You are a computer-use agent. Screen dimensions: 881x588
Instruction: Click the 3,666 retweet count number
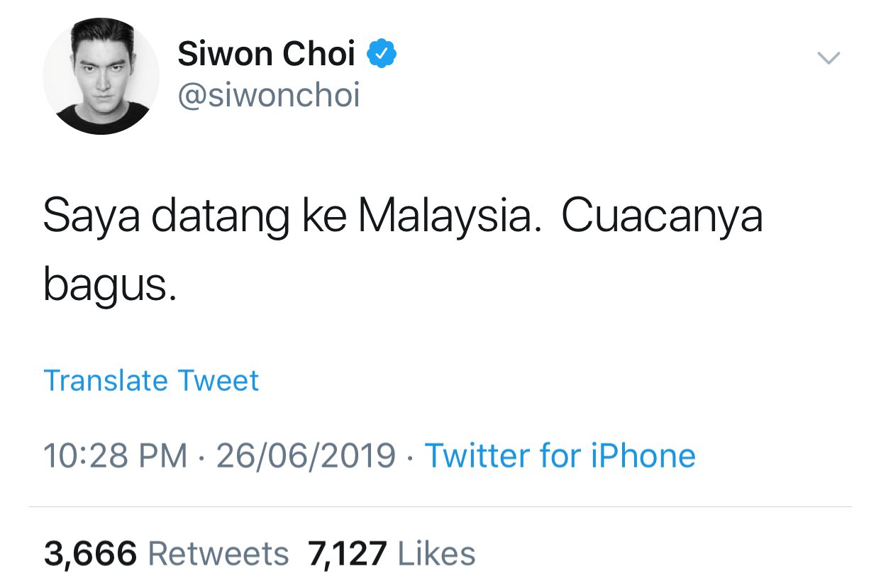pos(90,554)
